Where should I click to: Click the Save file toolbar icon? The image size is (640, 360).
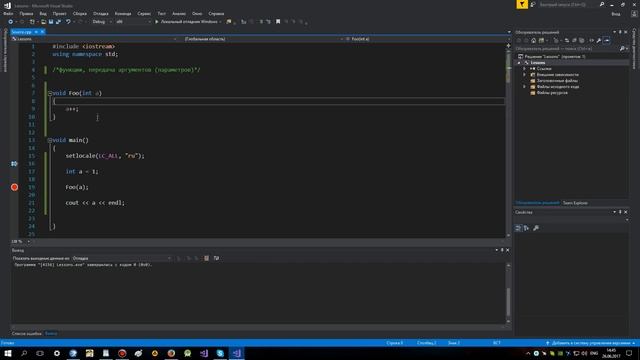tap(51, 22)
